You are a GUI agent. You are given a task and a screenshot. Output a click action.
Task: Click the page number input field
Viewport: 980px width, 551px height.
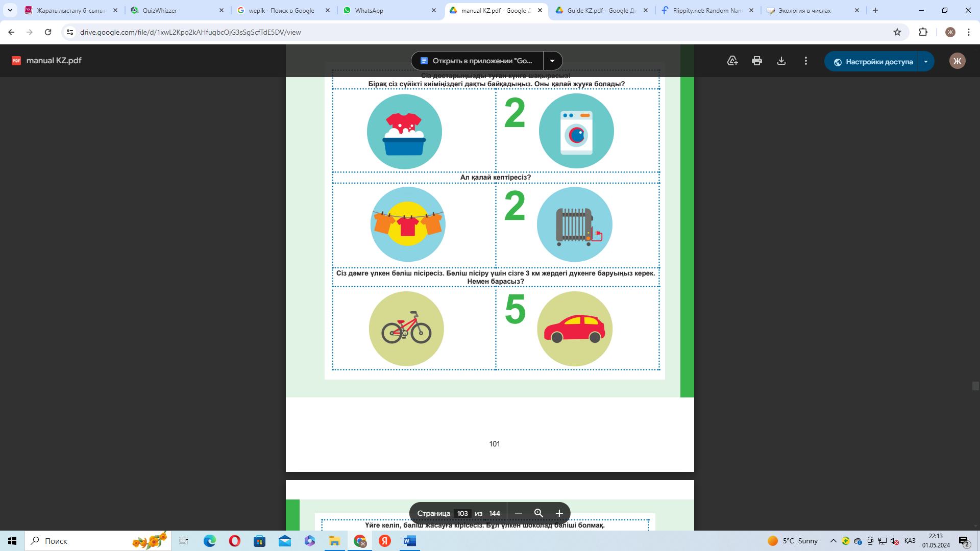[x=462, y=513]
